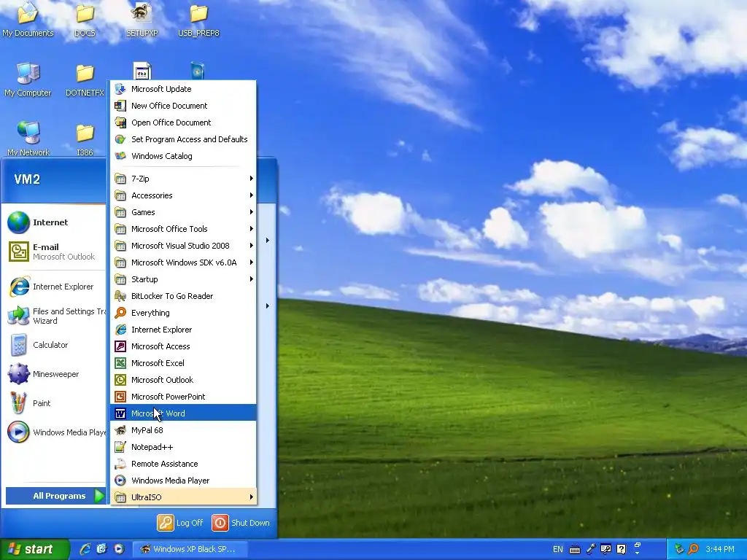Viewport: 747px width, 560px height.
Task: Click Everything search icon in system tray
Action: pos(694,549)
